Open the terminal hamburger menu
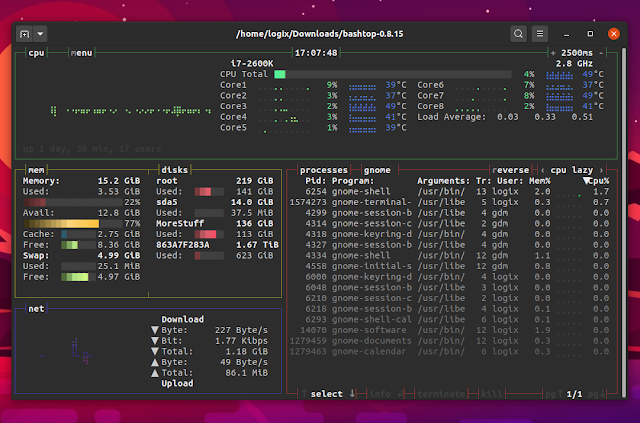This screenshot has height=423, width=640. 540,33
